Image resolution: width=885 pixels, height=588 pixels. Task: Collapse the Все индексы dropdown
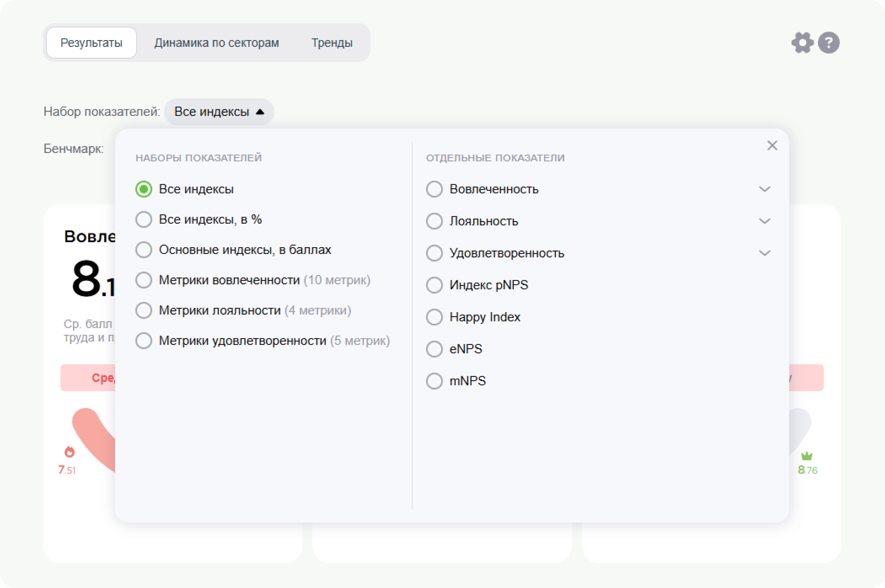coord(219,112)
